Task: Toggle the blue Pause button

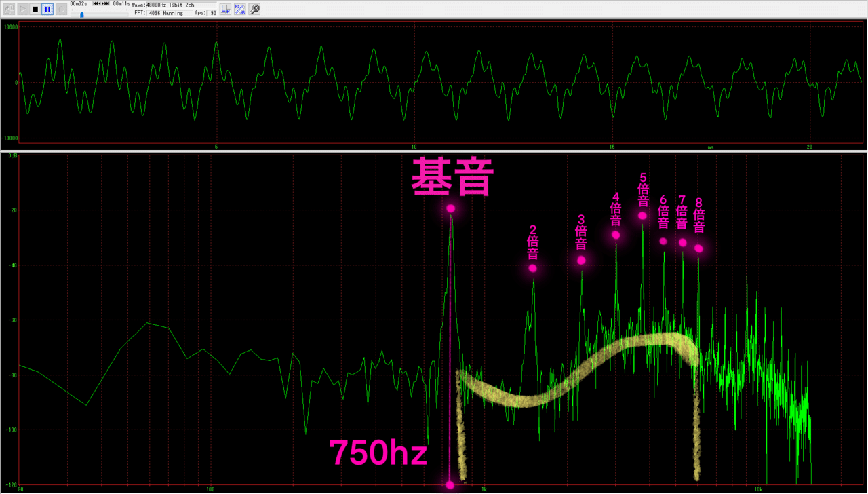Action: [x=47, y=9]
